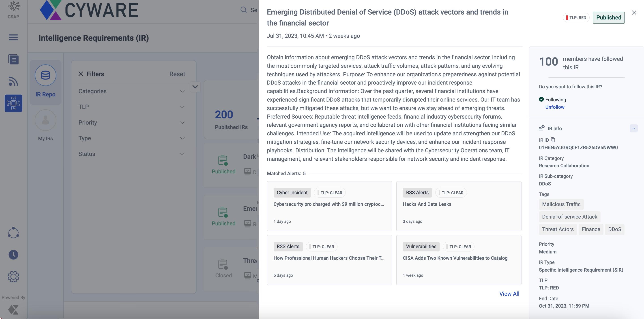Click the TLP: RED header badge
The height and width of the screenshot is (319, 644).
pos(576,17)
